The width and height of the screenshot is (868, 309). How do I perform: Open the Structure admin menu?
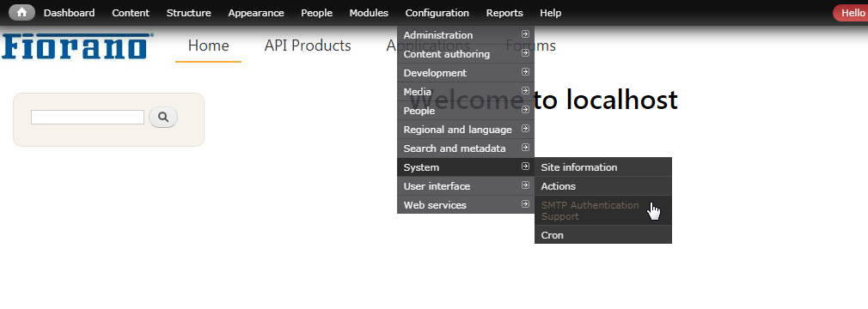point(189,13)
